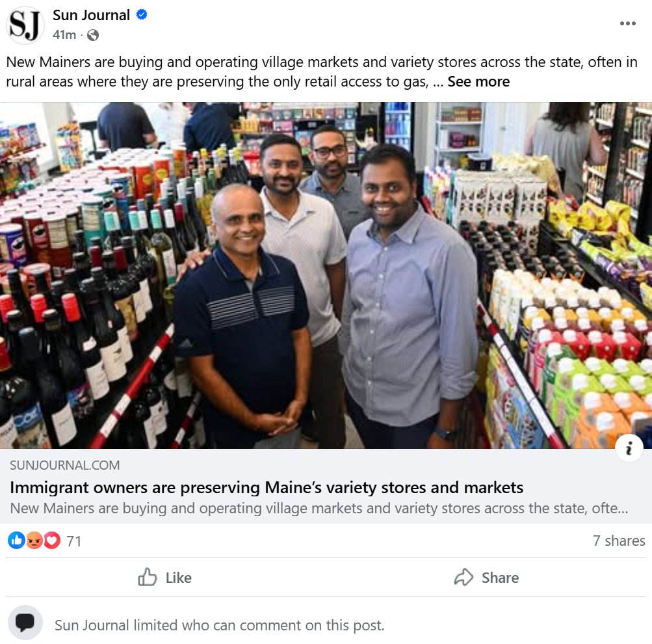This screenshot has width=652, height=644.
Task: Open the Sun Journal page name link
Action: tap(91, 15)
